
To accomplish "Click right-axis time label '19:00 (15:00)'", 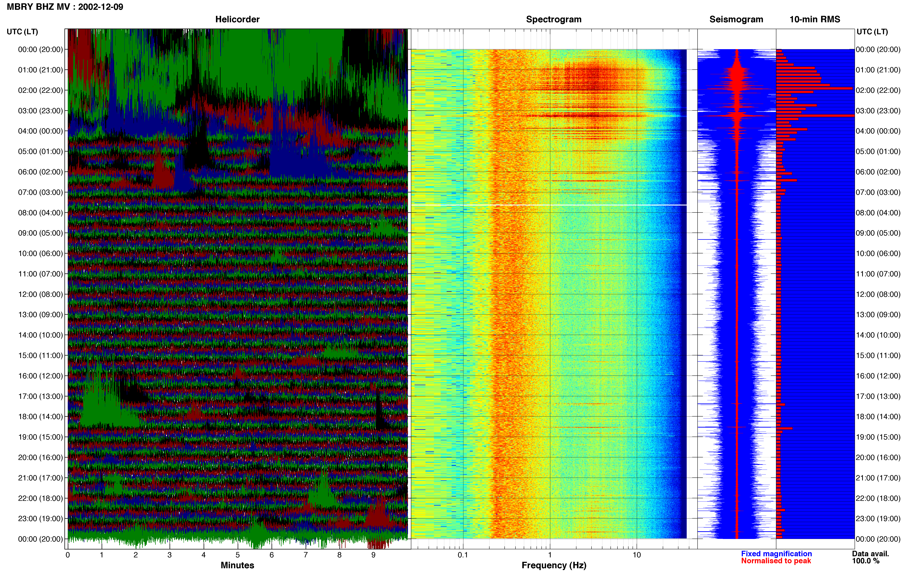I will click(878, 437).
